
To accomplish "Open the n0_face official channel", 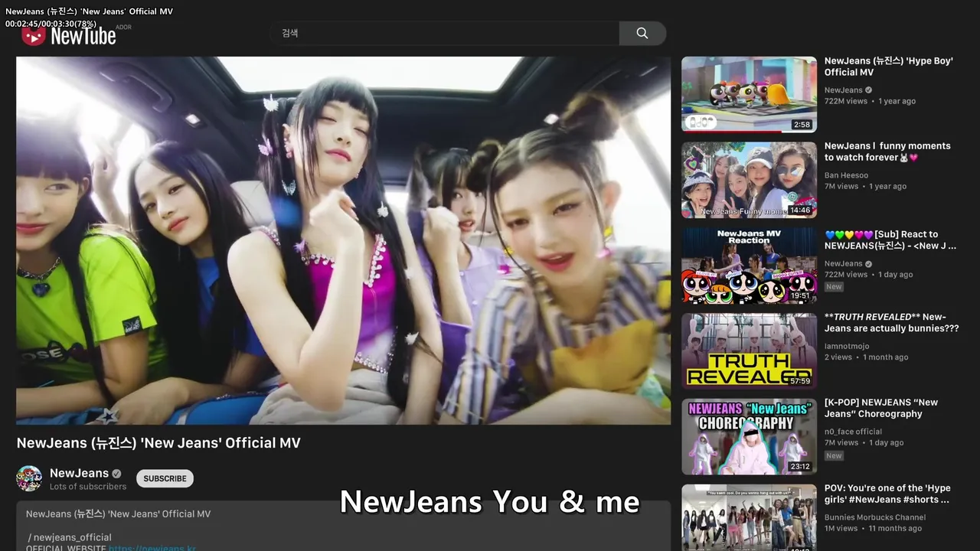I will (853, 432).
